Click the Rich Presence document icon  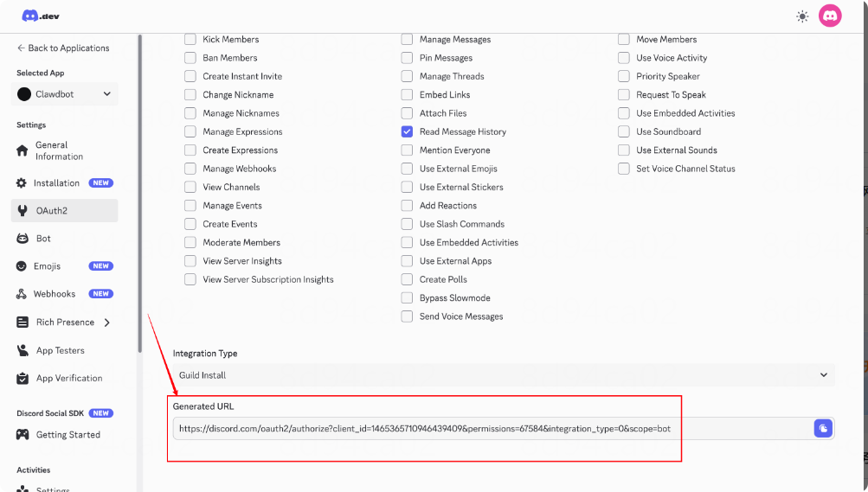(x=23, y=323)
